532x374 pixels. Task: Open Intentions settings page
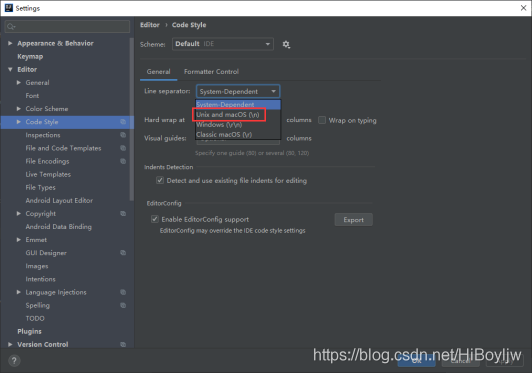point(40,279)
